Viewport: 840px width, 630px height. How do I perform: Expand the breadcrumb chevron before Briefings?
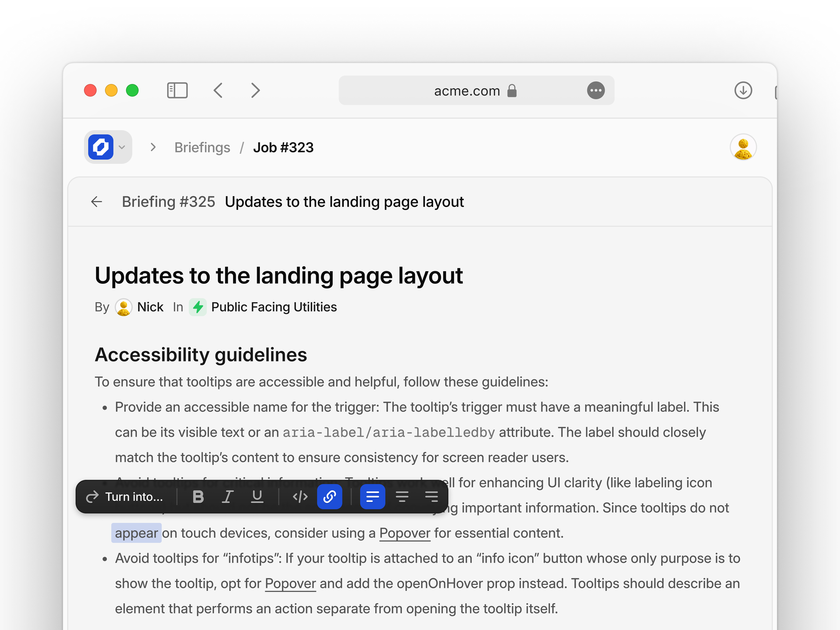[153, 147]
